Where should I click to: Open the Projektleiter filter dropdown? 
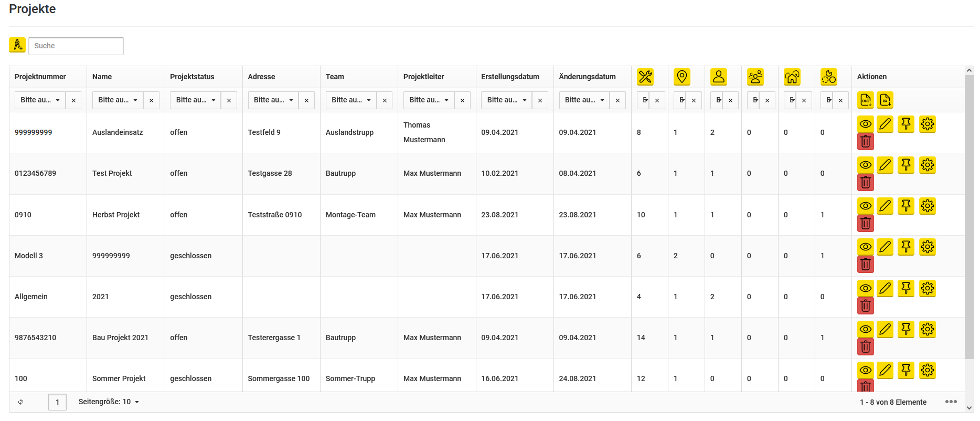coord(429,100)
